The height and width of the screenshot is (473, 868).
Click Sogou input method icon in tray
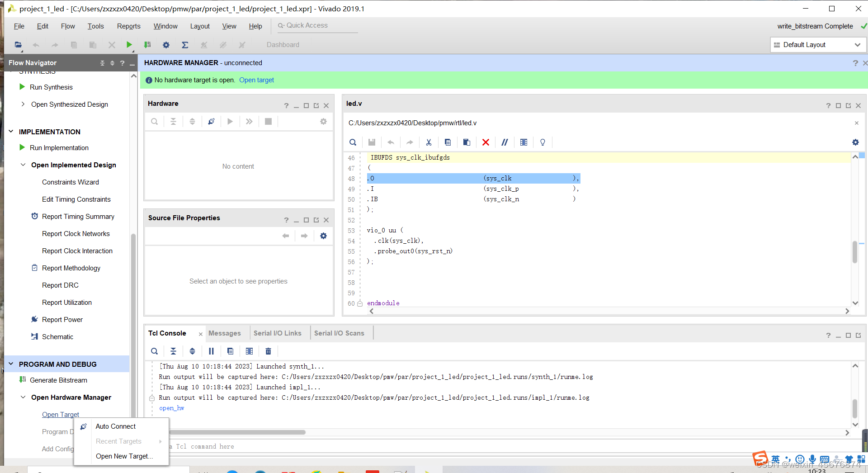pyautogui.click(x=760, y=458)
